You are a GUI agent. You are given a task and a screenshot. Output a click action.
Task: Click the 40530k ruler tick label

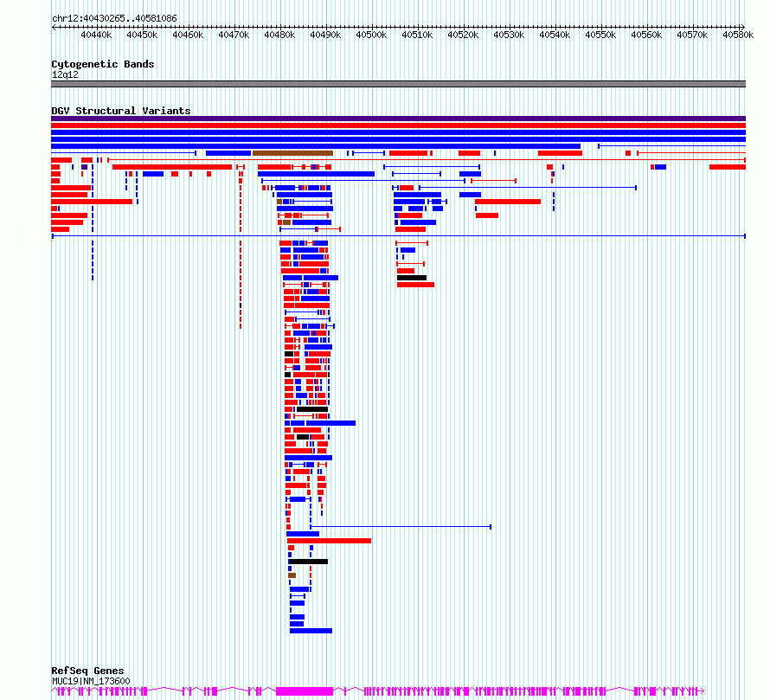(x=509, y=35)
